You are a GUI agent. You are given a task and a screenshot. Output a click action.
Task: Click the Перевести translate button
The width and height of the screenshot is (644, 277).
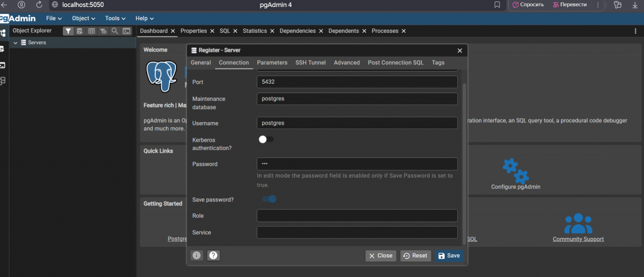(x=569, y=5)
